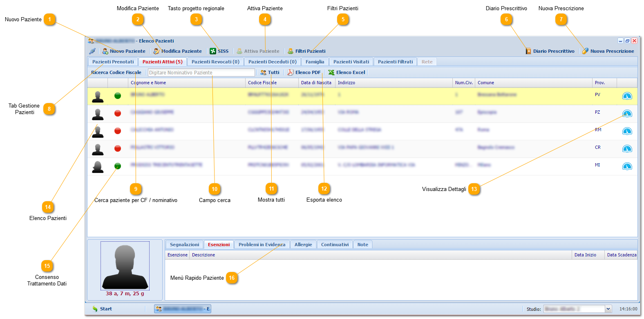The height and width of the screenshot is (319, 644).
Task: Click the patient photo silhouette thumbnail
Action: [125, 266]
